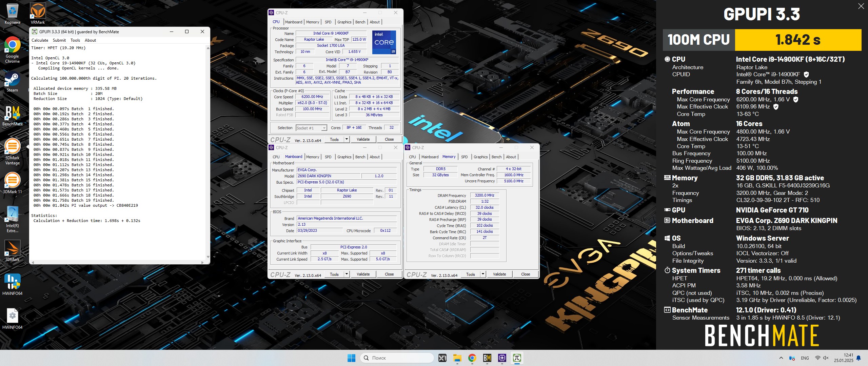Screen dimensions: 868x366
Task: Open the network tray icon
Action: tap(817, 358)
